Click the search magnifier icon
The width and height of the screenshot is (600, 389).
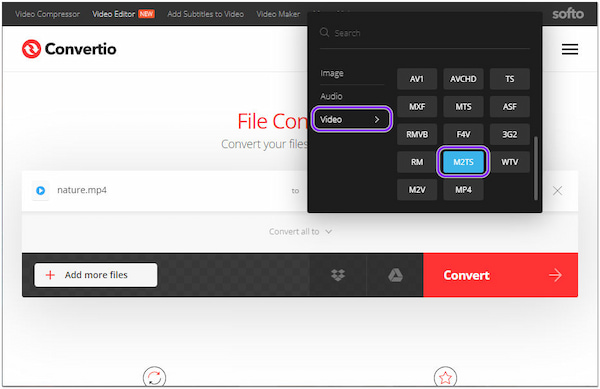(324, 33)
